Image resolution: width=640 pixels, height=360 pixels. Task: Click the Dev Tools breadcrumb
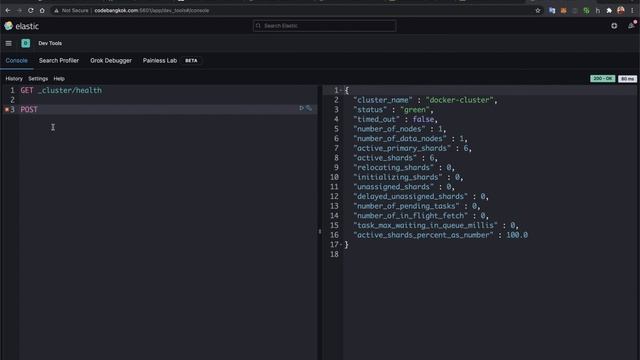(x=50, y=43)
